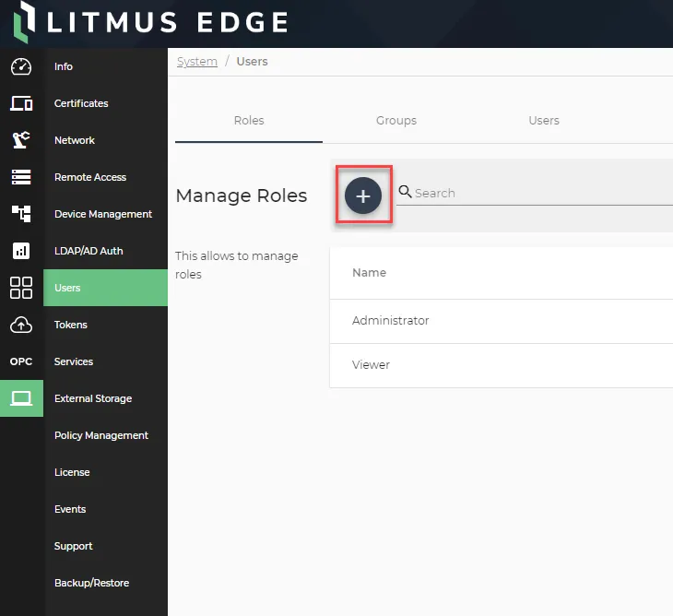This screenshot has width=673, height=616.
Task: Switch to the Users tab
Action: [x=544, y=121]
